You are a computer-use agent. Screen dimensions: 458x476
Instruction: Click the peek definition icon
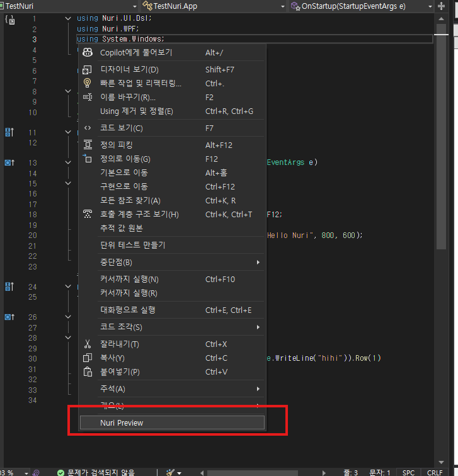point(88,145)
